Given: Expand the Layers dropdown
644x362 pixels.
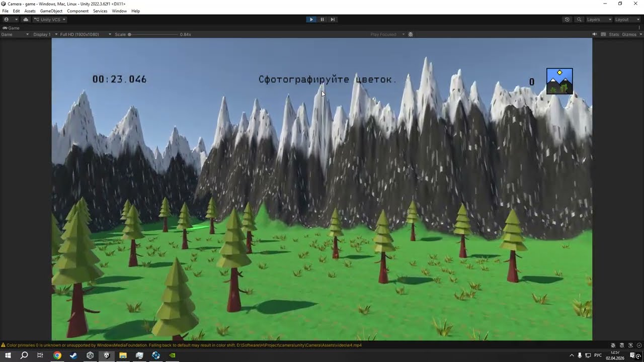Looking at the screenshot, I should coord(599,20).
